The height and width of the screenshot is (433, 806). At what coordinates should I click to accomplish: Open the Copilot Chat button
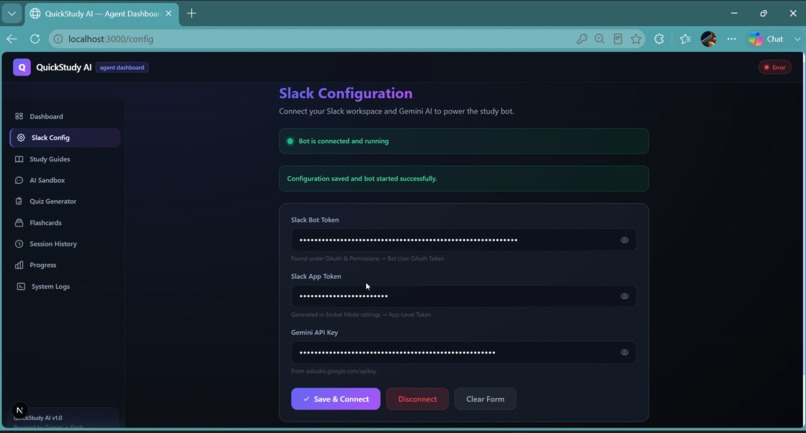766,39
